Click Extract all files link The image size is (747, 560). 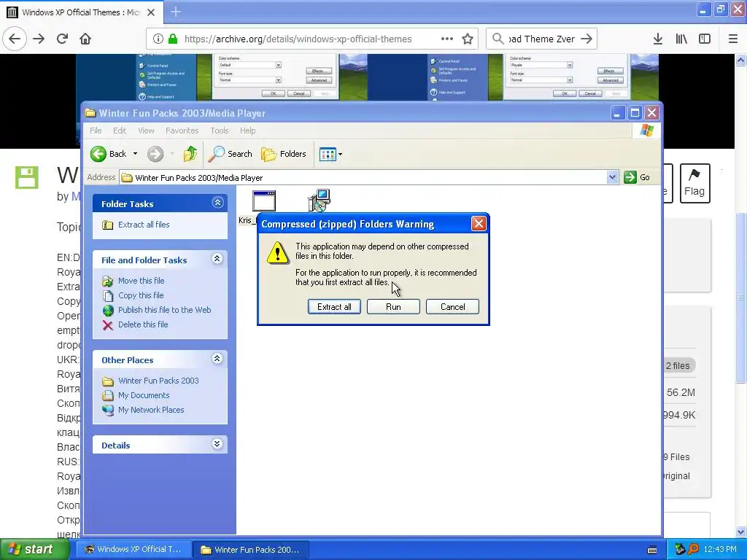(x=144, y=225)
